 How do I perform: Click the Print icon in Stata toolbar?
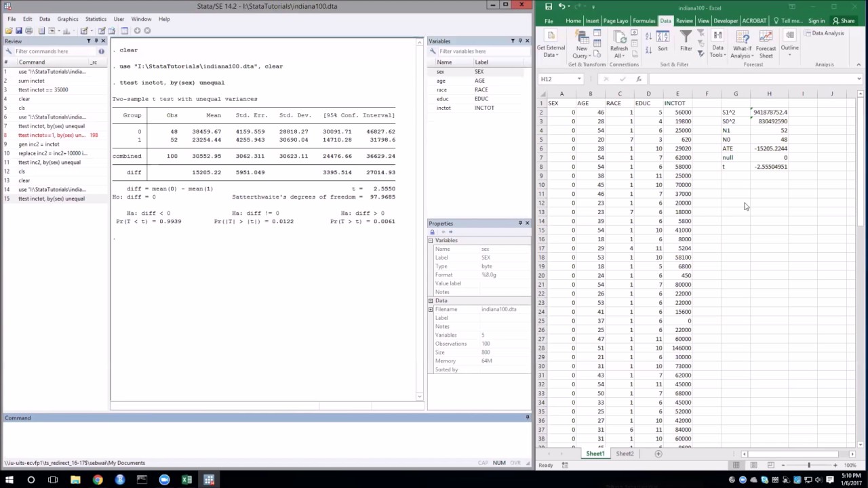pos(28,30)
